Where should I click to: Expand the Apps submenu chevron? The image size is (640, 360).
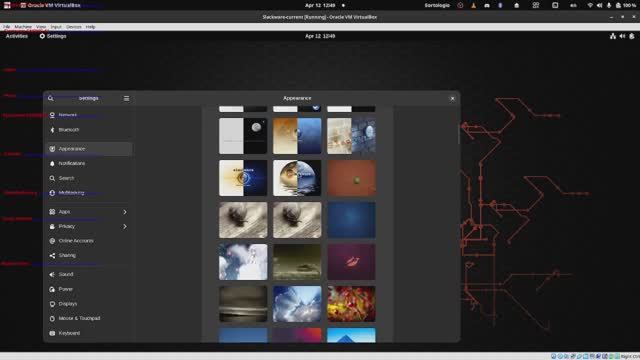point(125,212)
